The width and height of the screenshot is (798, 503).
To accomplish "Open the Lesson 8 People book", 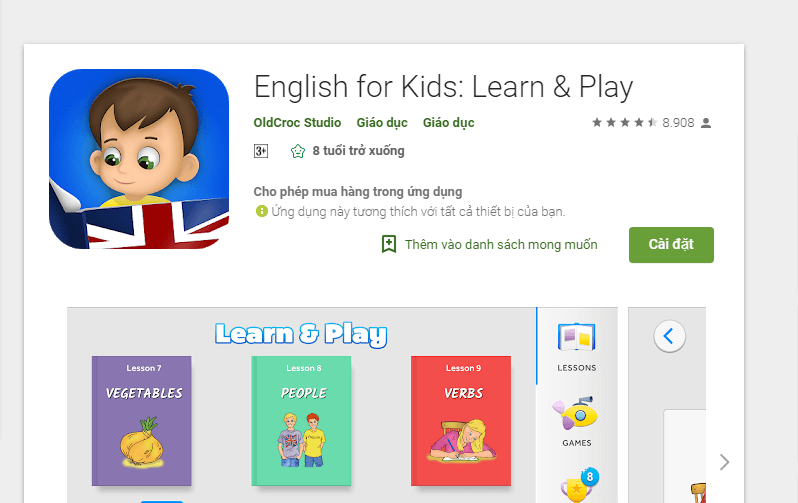I will pos(301,421).
